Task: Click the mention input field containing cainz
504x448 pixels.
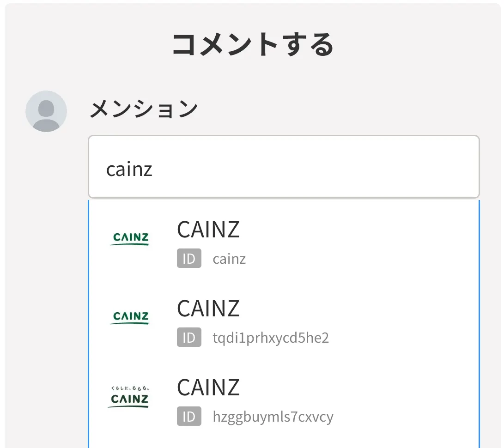Action: (x=284, y=167)
